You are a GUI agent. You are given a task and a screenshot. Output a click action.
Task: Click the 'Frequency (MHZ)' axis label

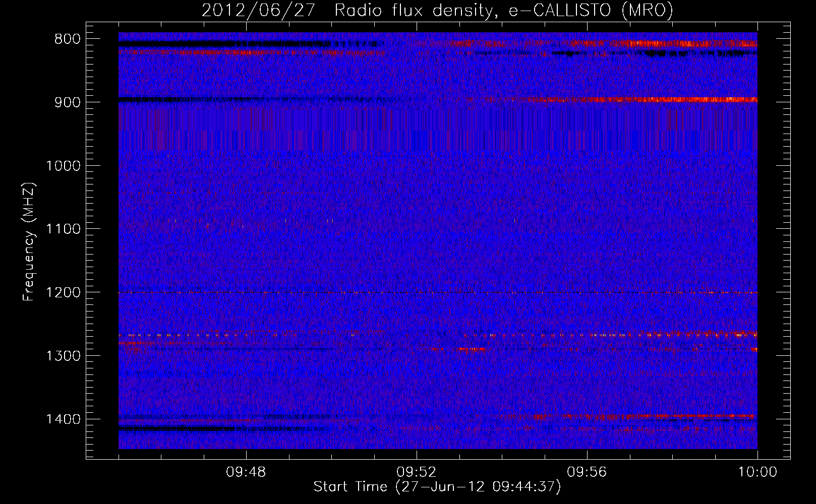[29, 242]
